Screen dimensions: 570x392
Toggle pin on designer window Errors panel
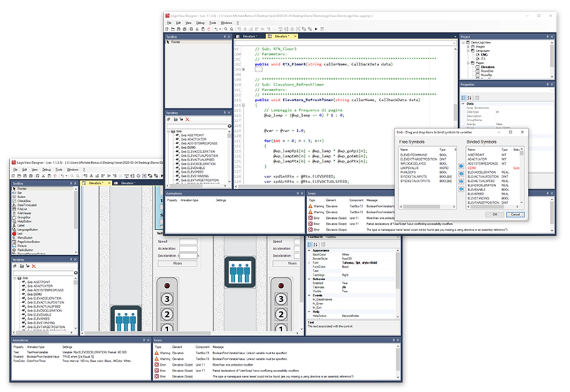(x=393, y=341)
